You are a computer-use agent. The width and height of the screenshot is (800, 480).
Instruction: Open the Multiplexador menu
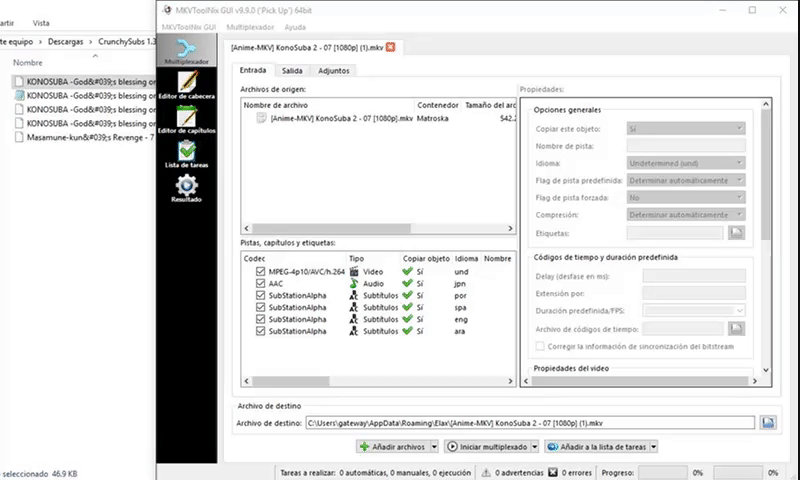click(250, 27)
